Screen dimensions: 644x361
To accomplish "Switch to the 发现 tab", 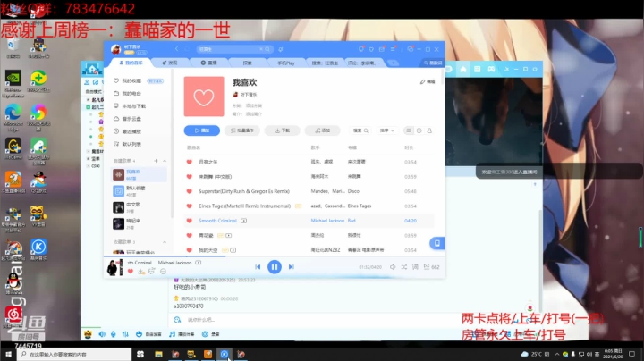I will click(x=169, y=63).
